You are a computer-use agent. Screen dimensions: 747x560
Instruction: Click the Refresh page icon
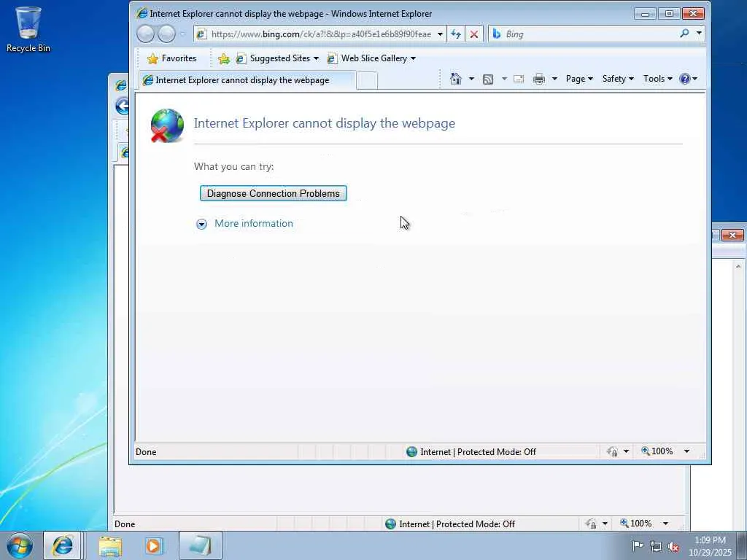pos(456,34)
